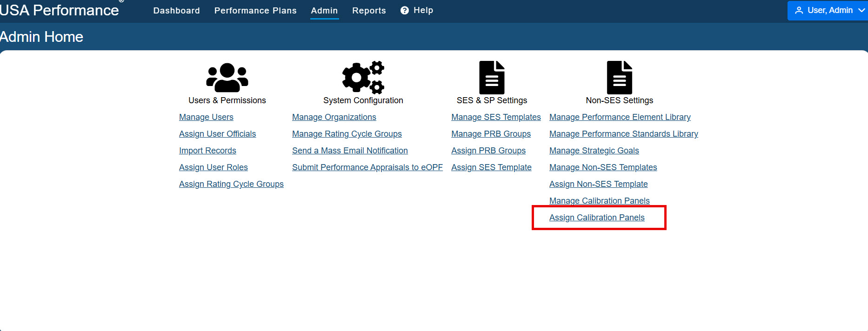Open Manage Non-SES Templates

pyautogui.click(x=603, y=167)
